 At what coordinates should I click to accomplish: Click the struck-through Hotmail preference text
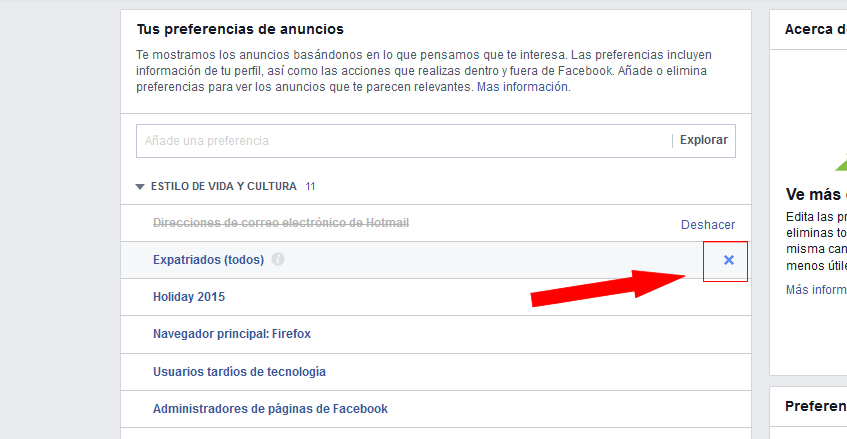pyautogui.click(x=281, y=223)
